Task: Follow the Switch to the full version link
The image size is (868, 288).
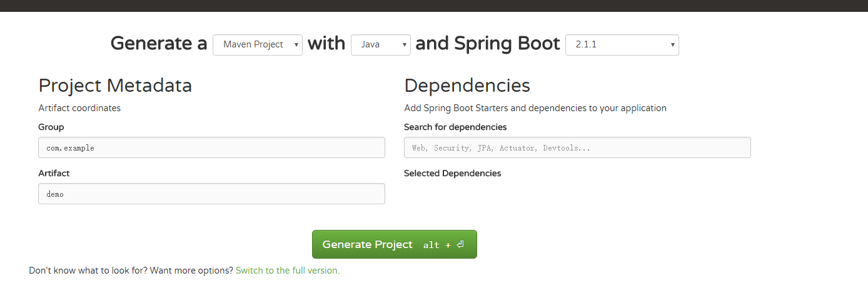Action: (x=287, y=271)
